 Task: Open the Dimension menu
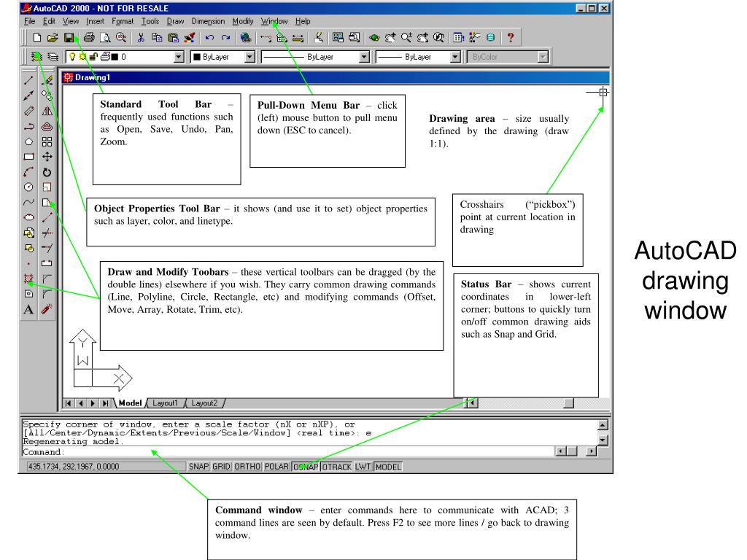click(x=208, y=21)
